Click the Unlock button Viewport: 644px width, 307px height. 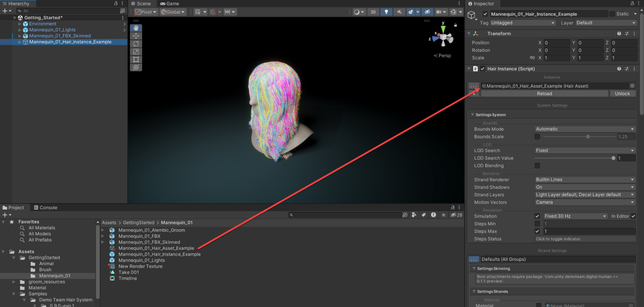pyautogui.click(x=622, y=94)
